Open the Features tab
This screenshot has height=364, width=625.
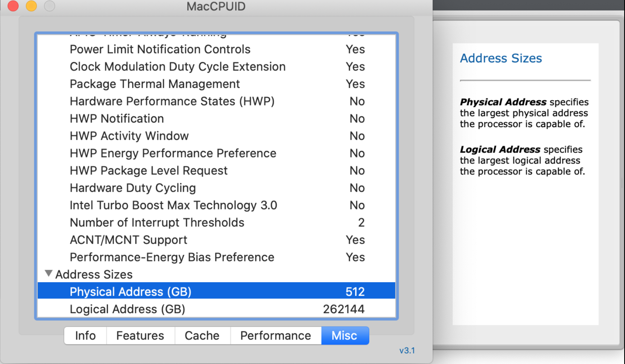pos(140,335)
